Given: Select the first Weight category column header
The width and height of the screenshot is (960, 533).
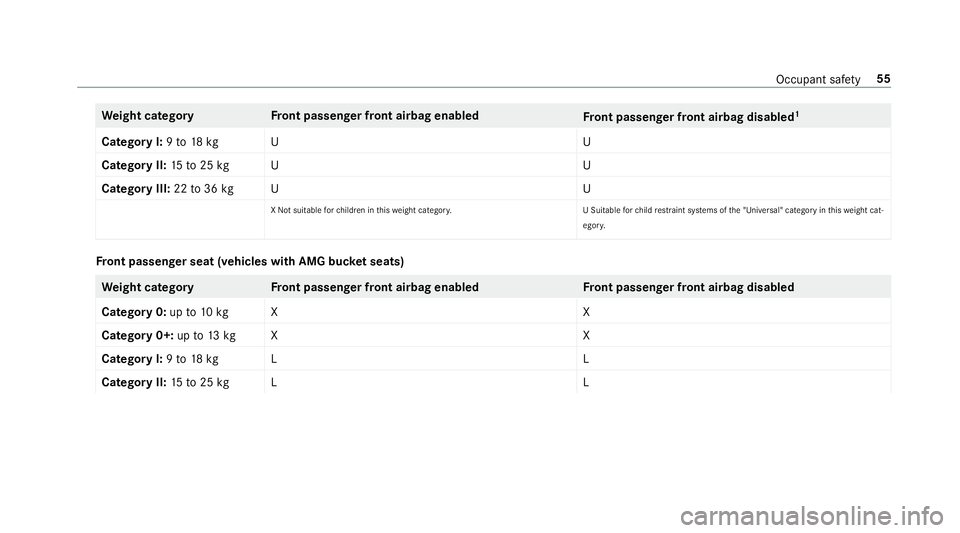Looking at the screenshot, I should 148,116.
